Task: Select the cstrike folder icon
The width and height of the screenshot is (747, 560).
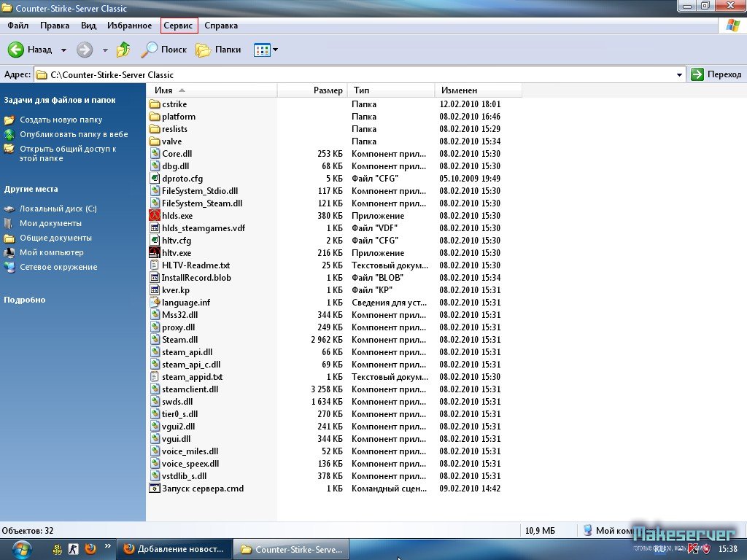Action: click(155, 104)
